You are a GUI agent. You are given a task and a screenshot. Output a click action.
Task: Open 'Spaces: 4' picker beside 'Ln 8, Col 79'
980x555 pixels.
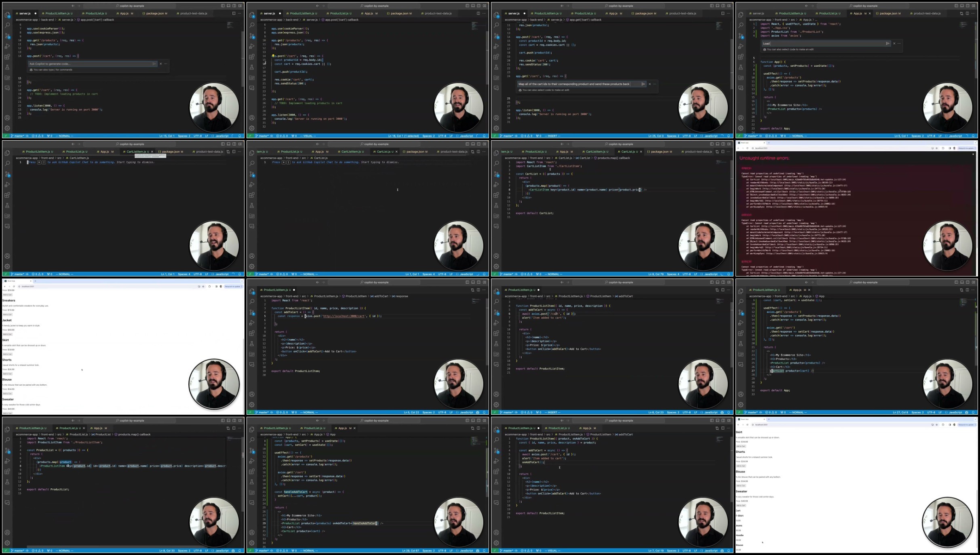click(x=673, y=274)
